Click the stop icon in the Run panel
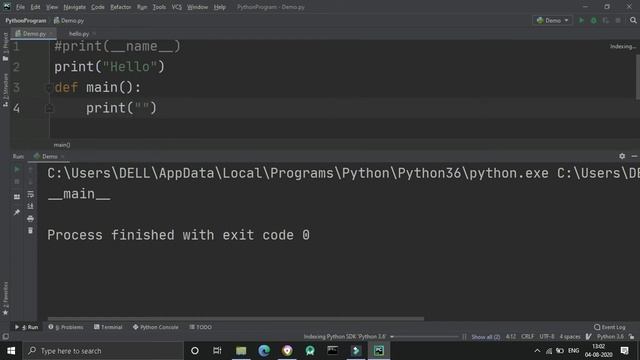The image size is (640, 360). coord(17,182)
